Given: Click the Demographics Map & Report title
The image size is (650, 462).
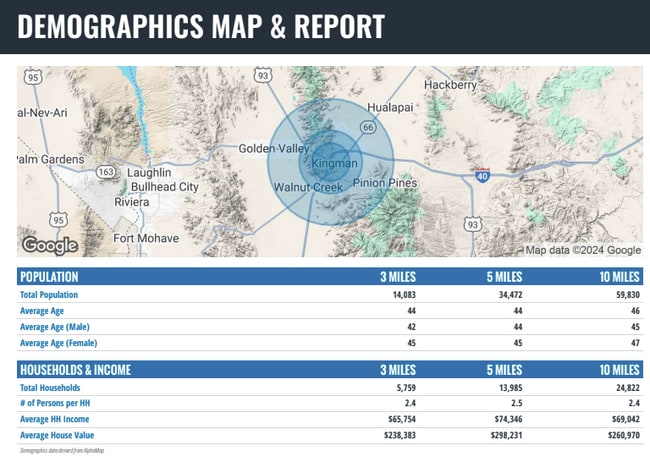Looking at the screenshot, I should (200, 27).
